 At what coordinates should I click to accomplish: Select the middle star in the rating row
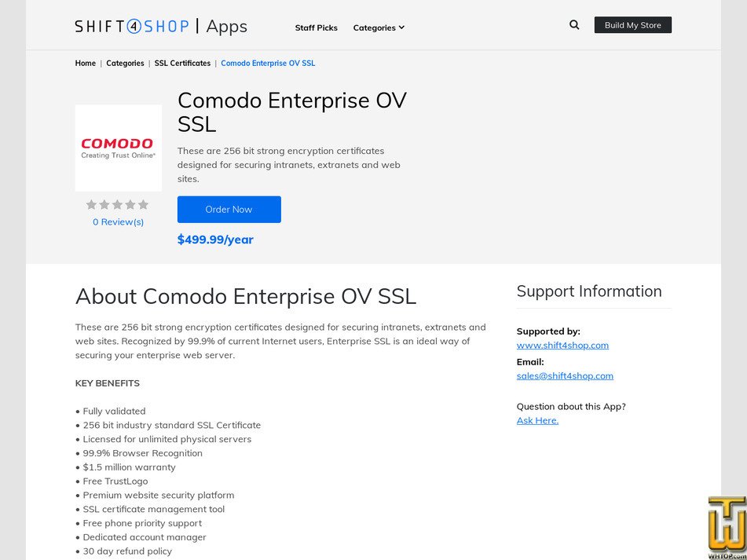click(117, 204)
